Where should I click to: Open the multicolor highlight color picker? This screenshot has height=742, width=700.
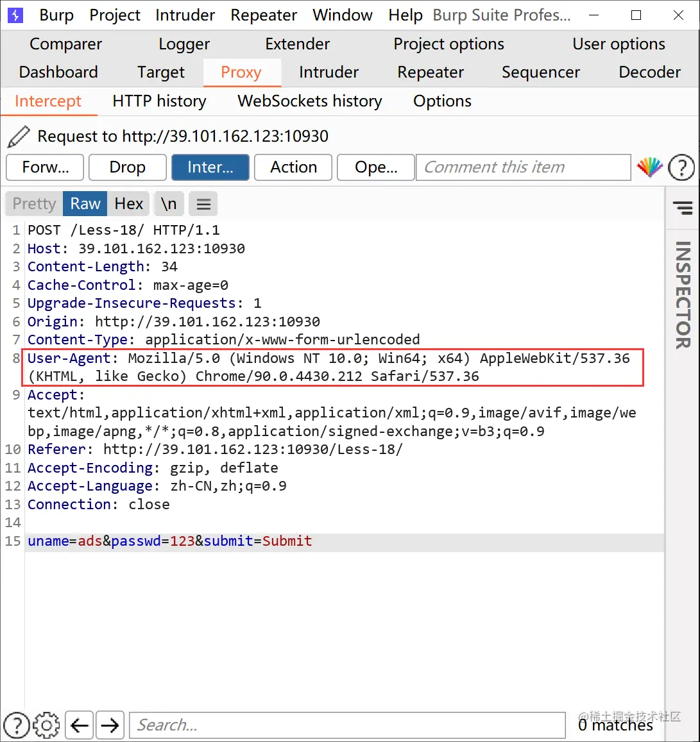click(x=649, y=167)
